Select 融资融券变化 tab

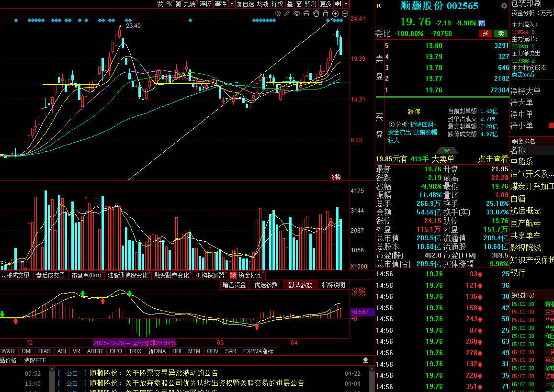[172, 276]
